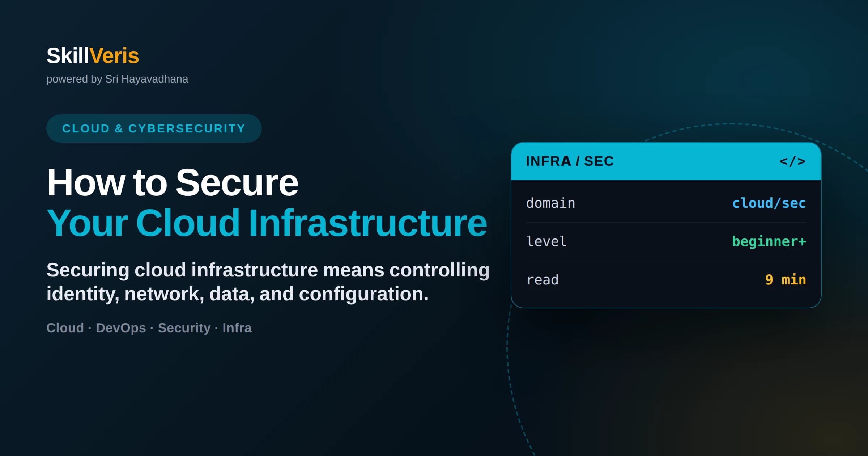This screenshot has height=456, width=868.
Task: Click the 'powered by Sri Hayavadhana' tagline
Action: click(117, 79)
